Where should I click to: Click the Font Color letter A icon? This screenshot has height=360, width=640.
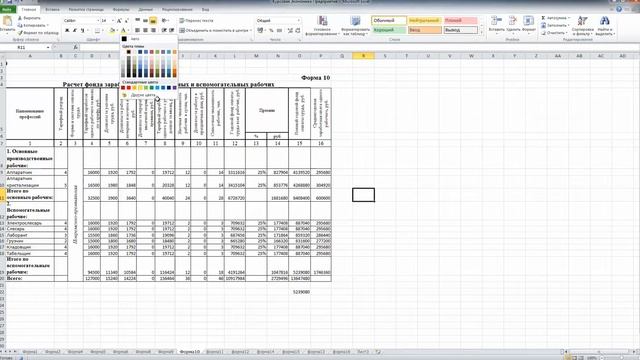tap(123, 31)
